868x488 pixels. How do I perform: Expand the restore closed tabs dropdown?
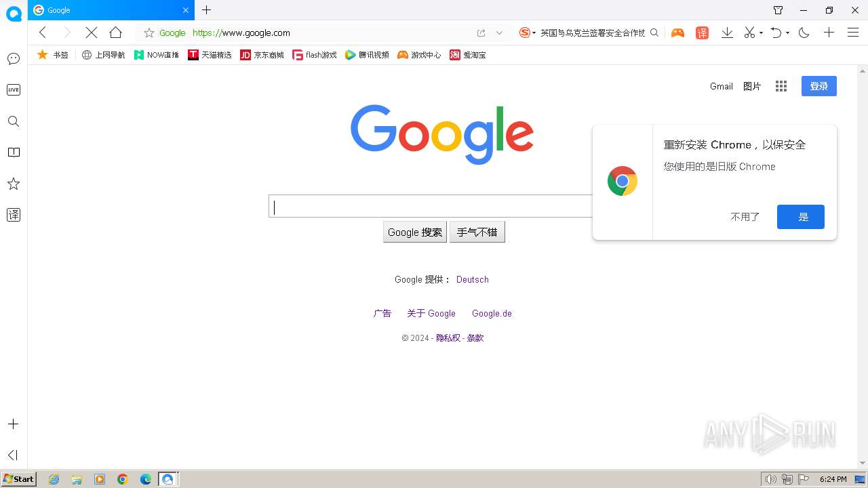coord(787,33)
